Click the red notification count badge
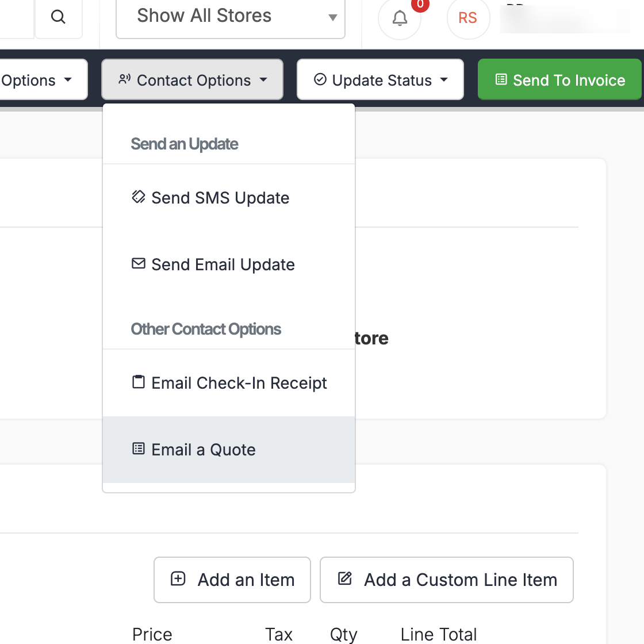 (420, 5)
